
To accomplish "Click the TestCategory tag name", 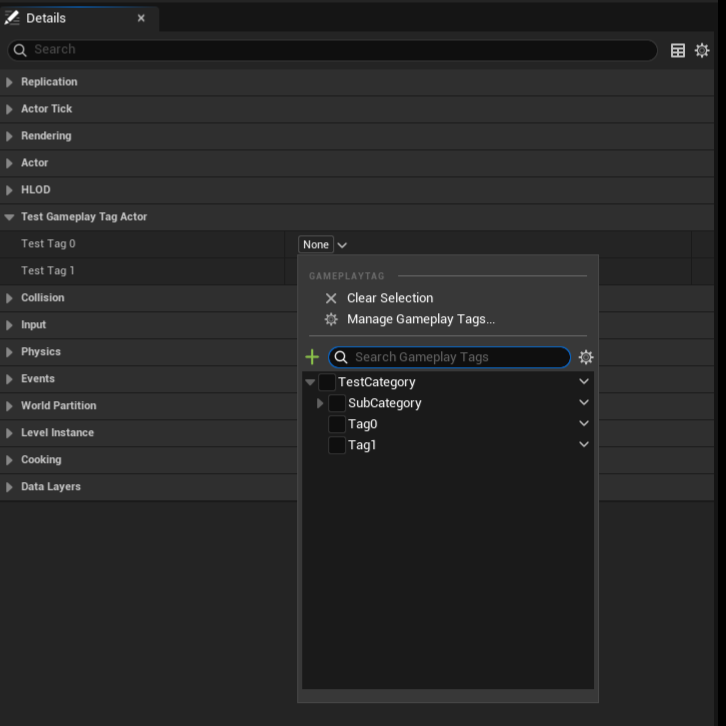I will click(x=376, y=382).
